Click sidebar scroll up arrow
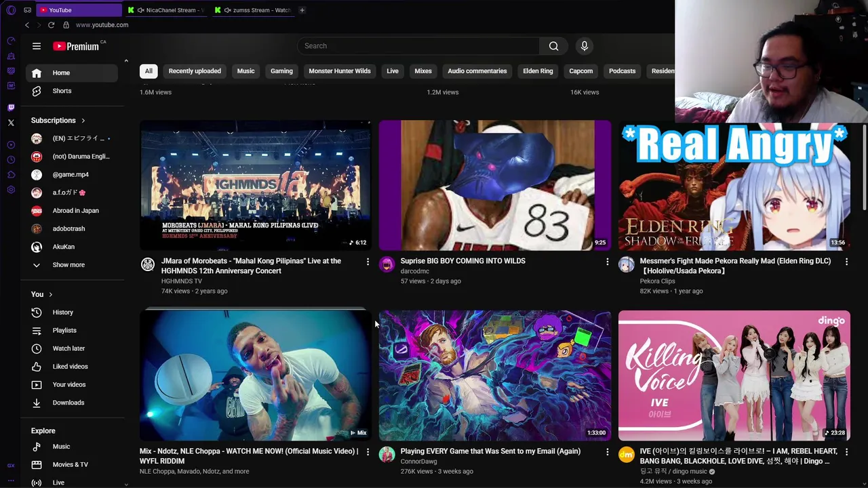The width and height of the screenshot is (868, 488). [x=125, y=62]
